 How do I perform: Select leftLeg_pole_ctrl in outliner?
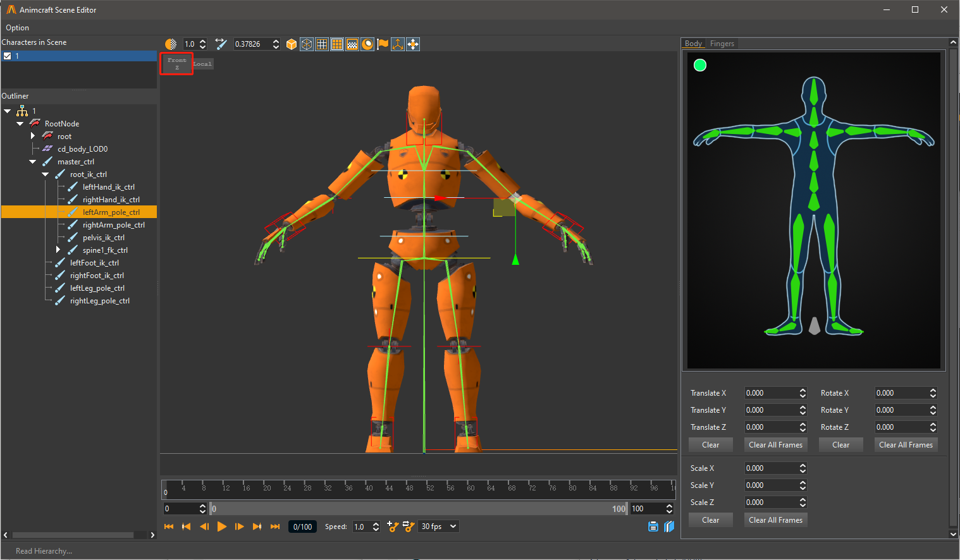tap(97, 288)
